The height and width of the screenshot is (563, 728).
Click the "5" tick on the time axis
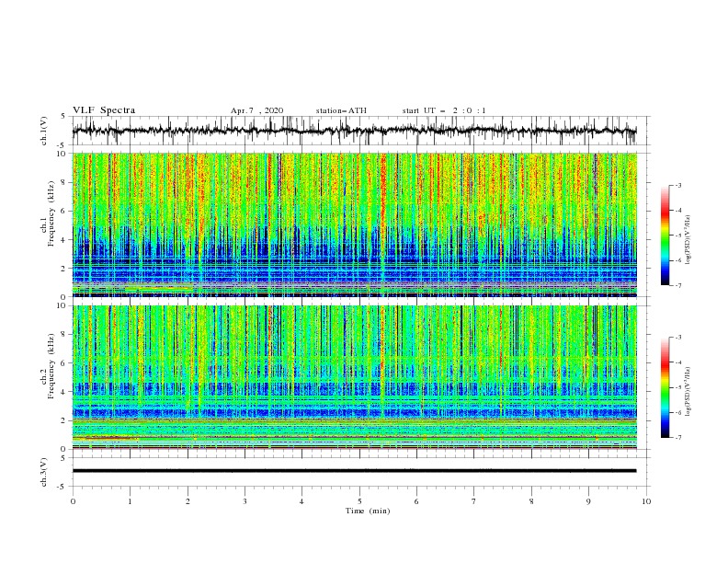359,501
